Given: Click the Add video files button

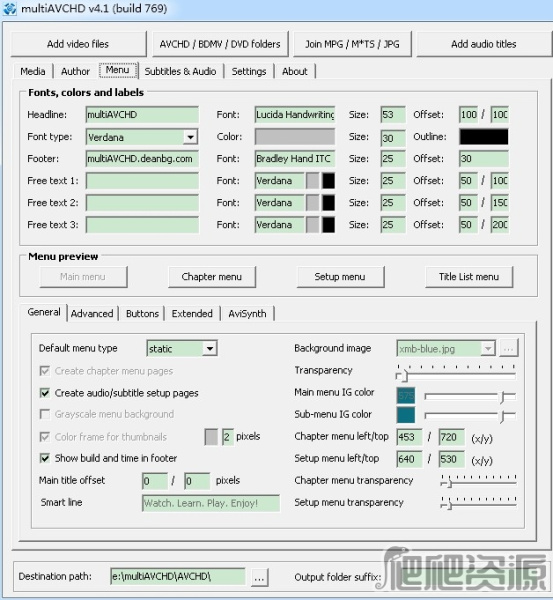Looking at the screenshot, I should pos(78,44).
